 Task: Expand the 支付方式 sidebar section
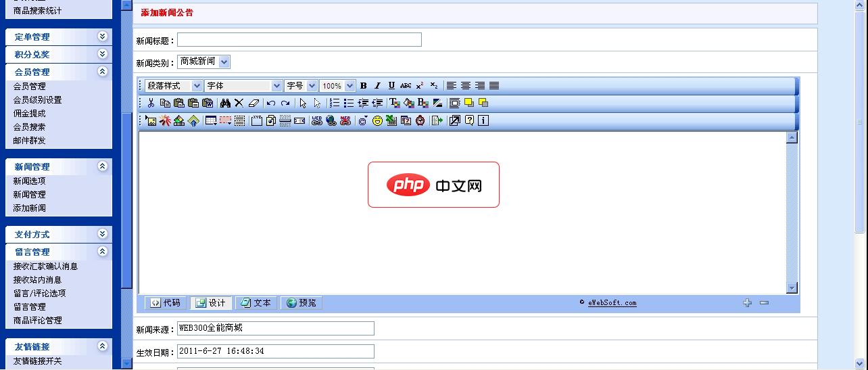coord(102,234)
